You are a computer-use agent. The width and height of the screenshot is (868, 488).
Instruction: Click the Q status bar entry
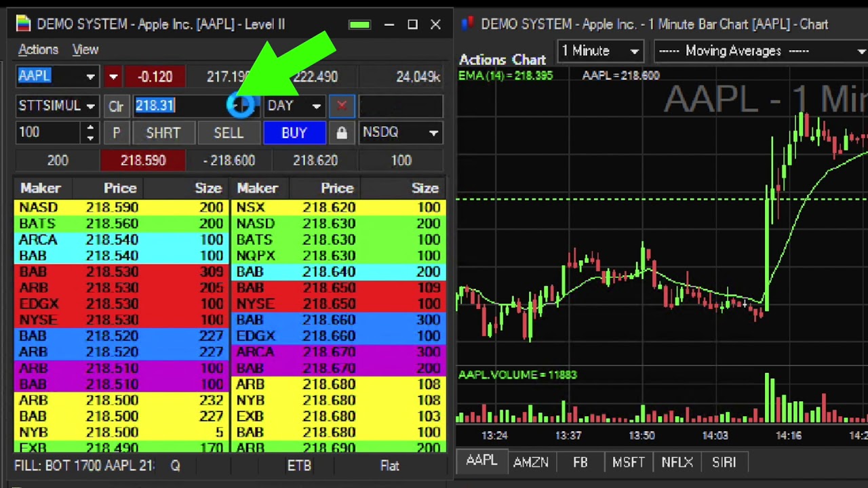(175, 466)
